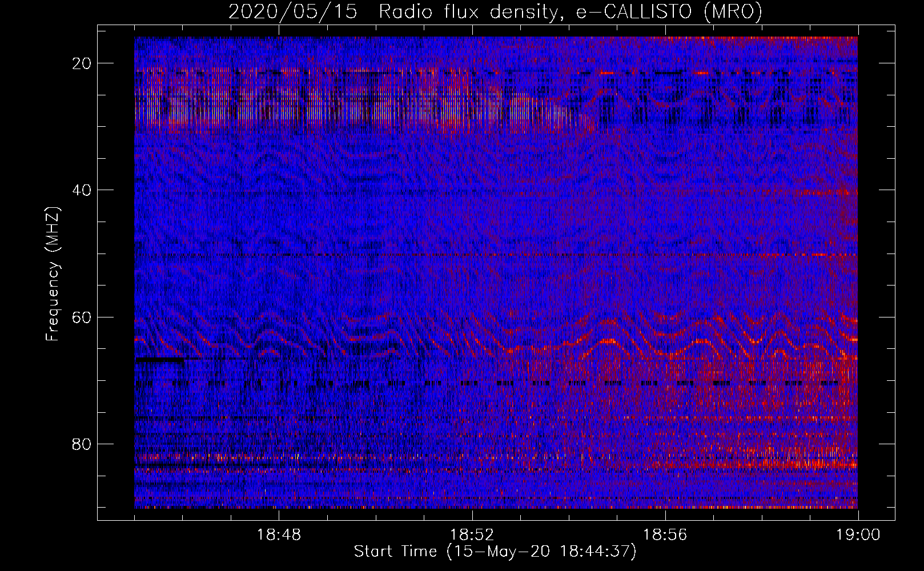Click the 80 frequency tick label
Screen dimensions: 924x571
pyautogui.click(x=82, y=444)
